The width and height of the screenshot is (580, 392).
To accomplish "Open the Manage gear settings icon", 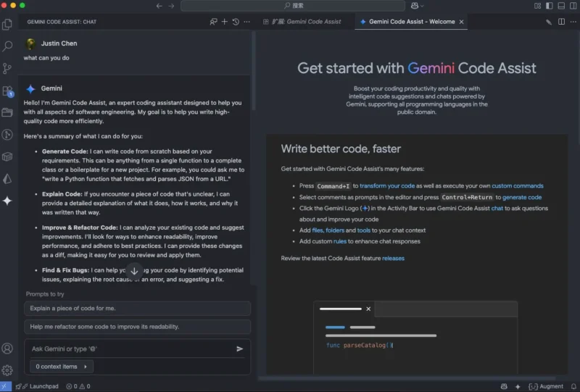I will point(7,370).
